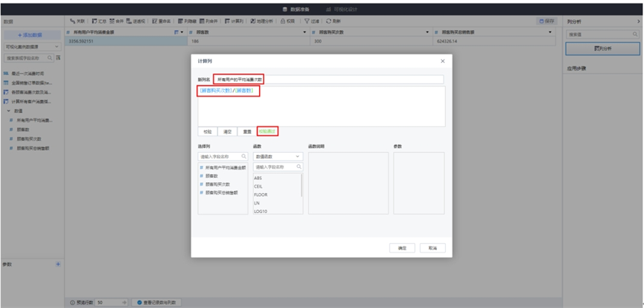
Task: Click the 权限 lock toolbar icon
Action: (288, 21)
